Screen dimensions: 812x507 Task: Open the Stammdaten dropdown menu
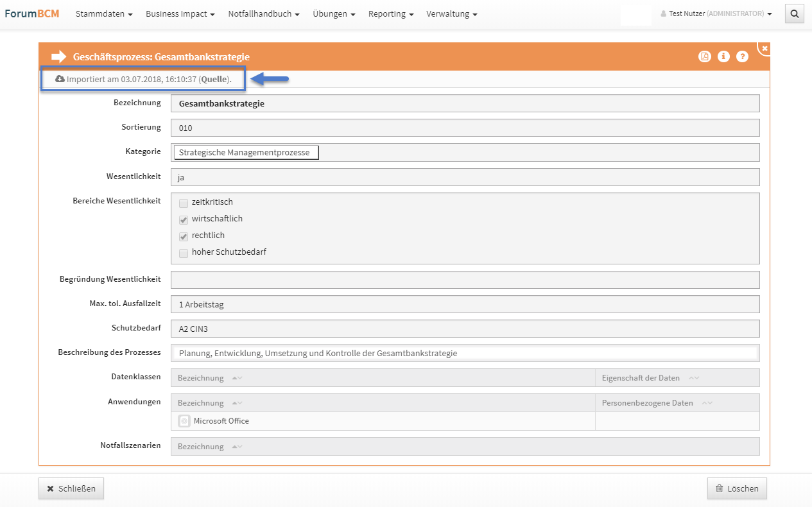click(104, 14)
